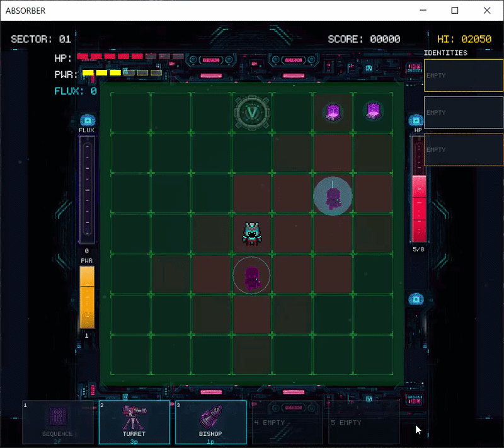Select the Sequence ability card

(58, 422)
